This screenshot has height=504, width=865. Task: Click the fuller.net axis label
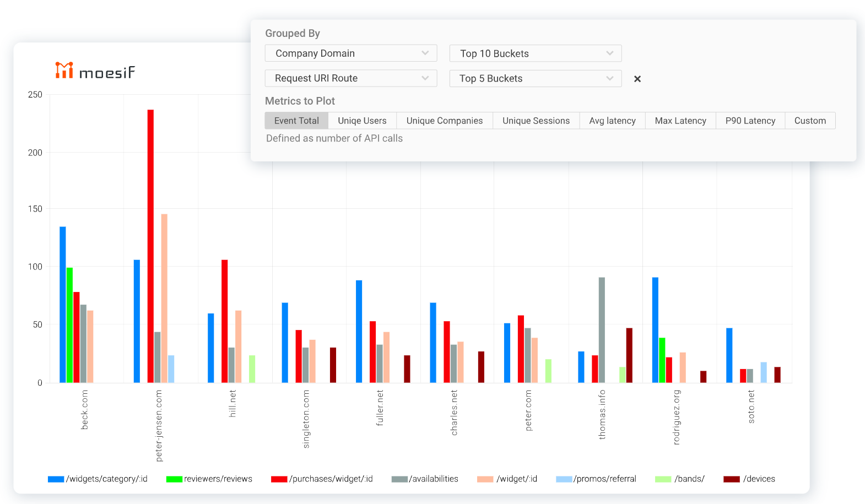point(380,408)
